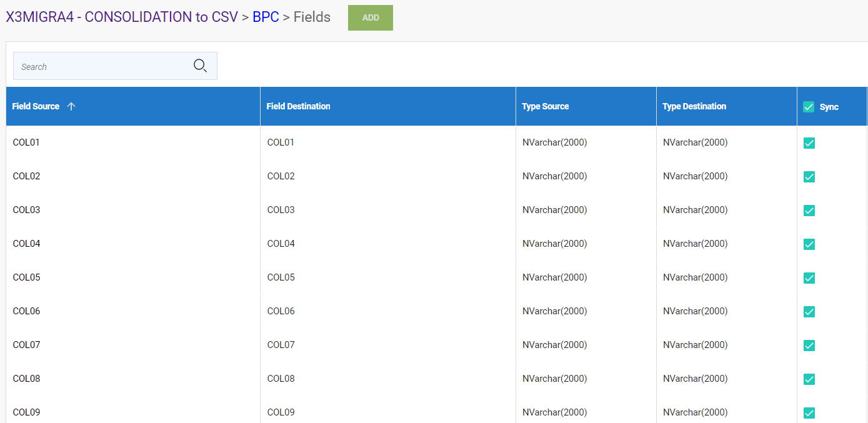
Task: Toggle Sync checkbox in COL03 row
Action: pyautogui.click(x=809, y=211)
